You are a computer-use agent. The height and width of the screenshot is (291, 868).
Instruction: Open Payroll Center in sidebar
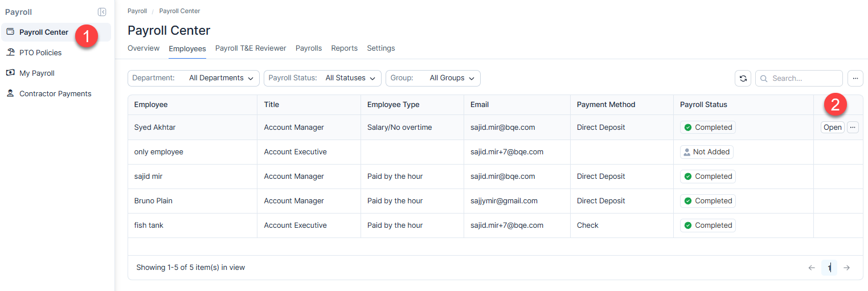56,32
